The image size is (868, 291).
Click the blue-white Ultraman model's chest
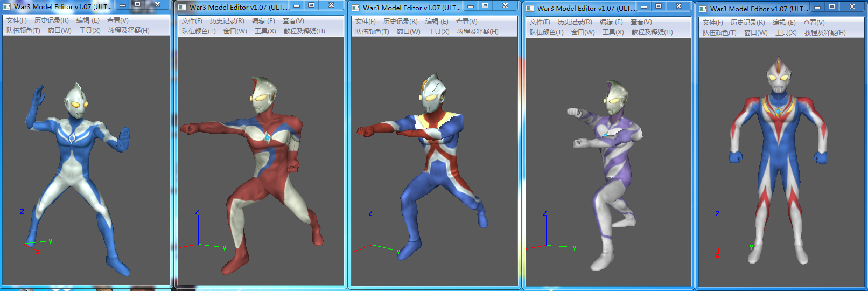click(x=73, y=136)
